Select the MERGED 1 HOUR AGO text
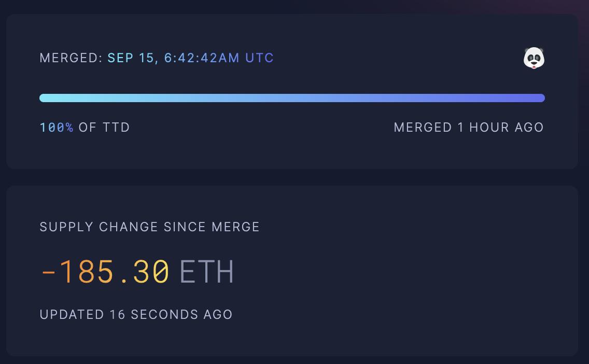Image resolution: width=589 pixels, height=364 pixels. [x=469, y=127]
